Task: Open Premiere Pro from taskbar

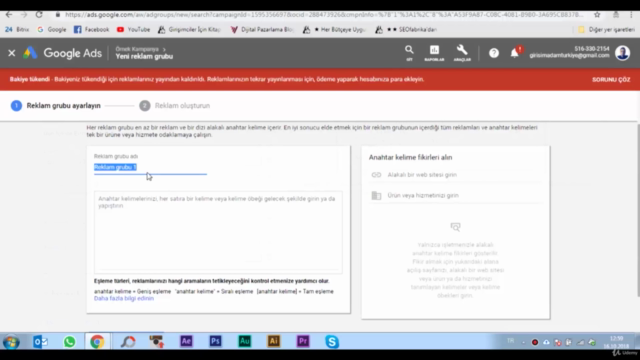Action: [x=303, y=341]
